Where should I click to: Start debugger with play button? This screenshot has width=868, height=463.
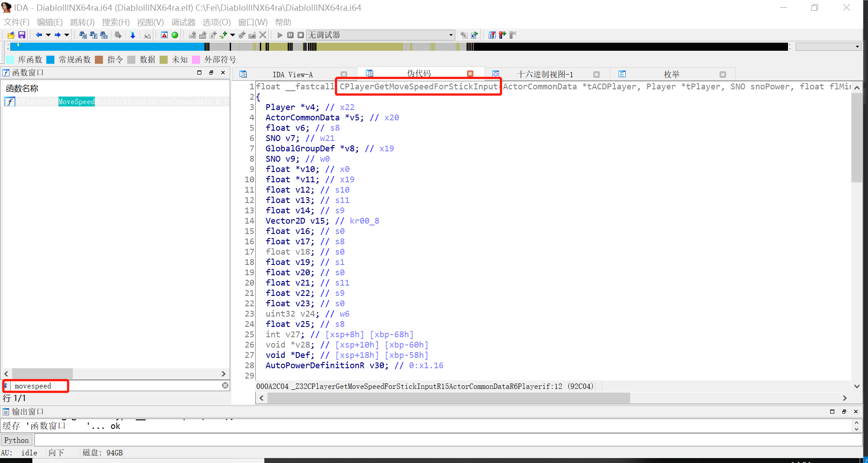[x=280, y=35]
